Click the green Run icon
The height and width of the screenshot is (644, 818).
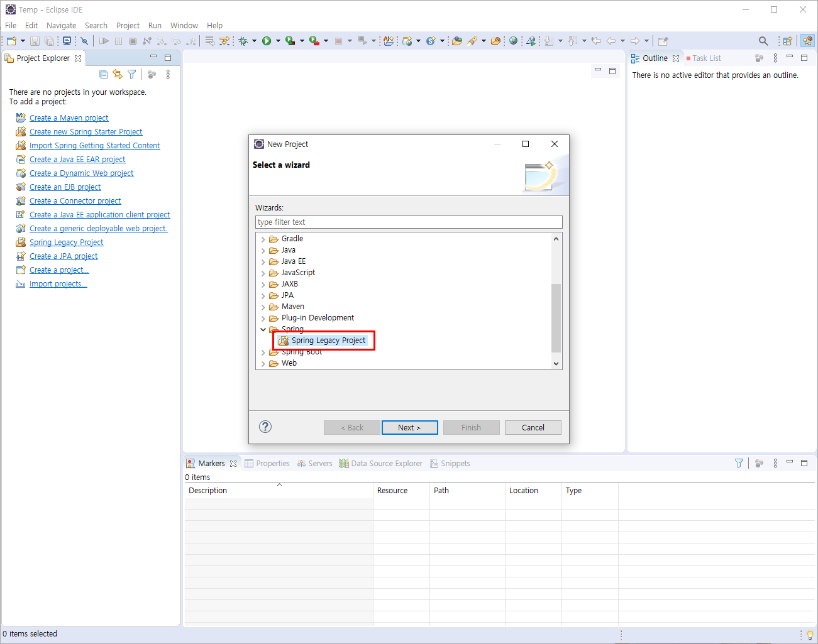(267, 41)
